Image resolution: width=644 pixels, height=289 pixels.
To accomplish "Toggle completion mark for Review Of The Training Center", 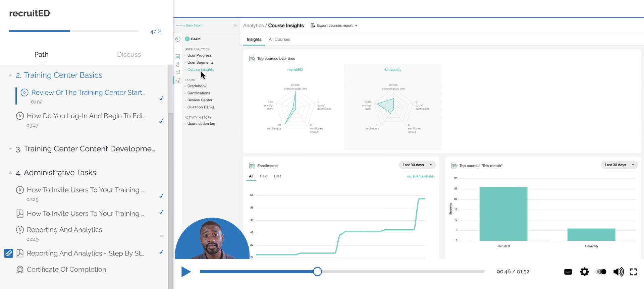I will (x=161, y=98).
